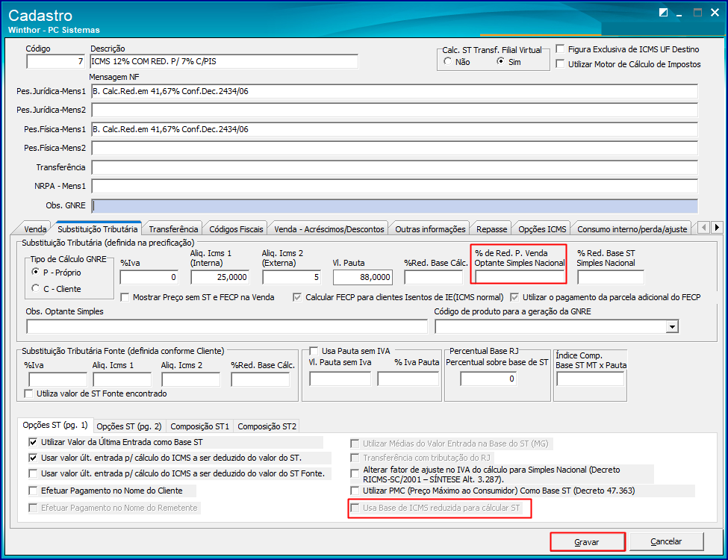The image size is (728, 560).
Task: Open the Composição ST1 sub-tab
Action: (199, 426)
